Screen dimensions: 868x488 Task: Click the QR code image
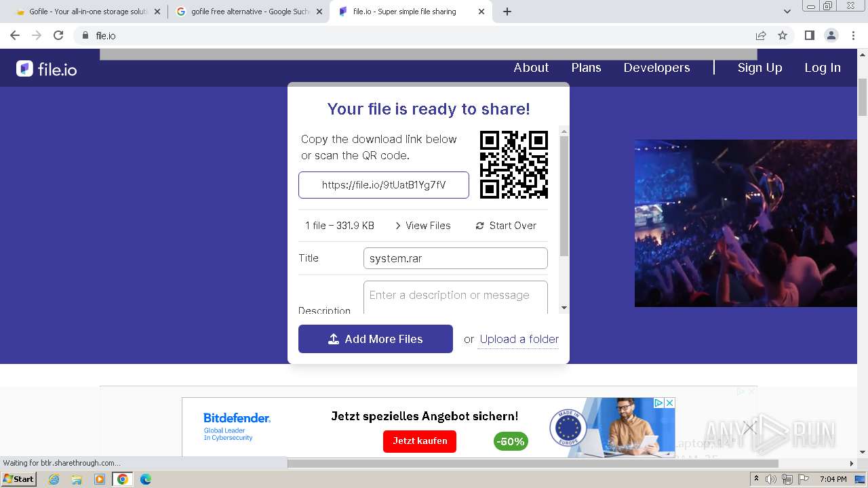click(514, 165)
